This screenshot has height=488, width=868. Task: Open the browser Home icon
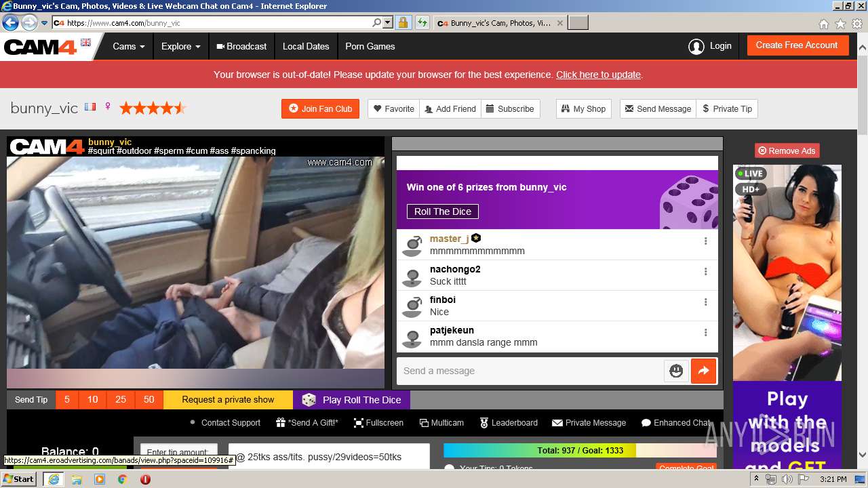(x=823, y=24)
